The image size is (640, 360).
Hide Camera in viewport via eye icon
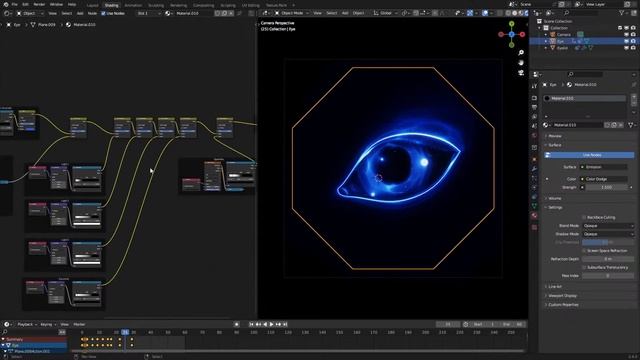pyautogui.click(x=627, y=35)
